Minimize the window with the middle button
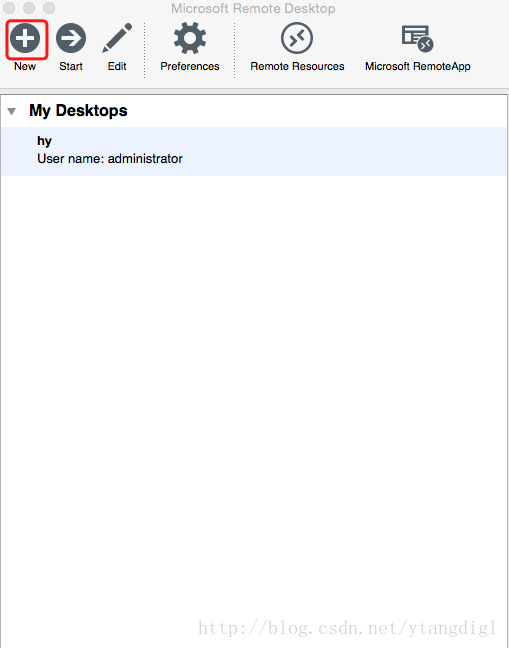Image resolution: width=509 pixels, height=648 pixels. 29,8
